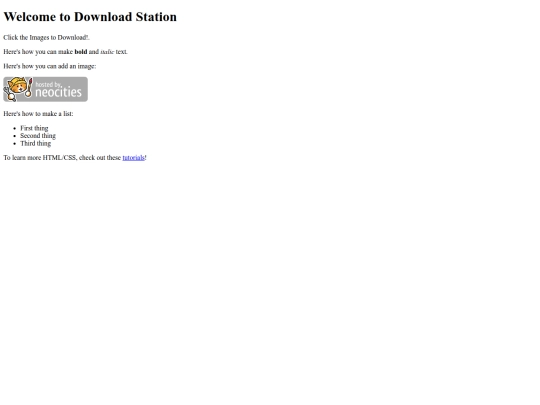Click the bold word in the paragraph
540x405 pixels.
(x=81, y=52)
